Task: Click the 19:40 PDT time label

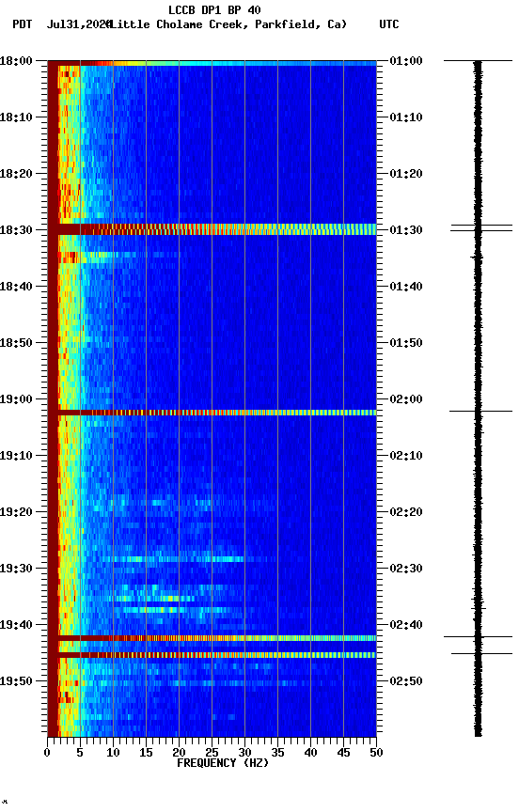Action: 16,626
